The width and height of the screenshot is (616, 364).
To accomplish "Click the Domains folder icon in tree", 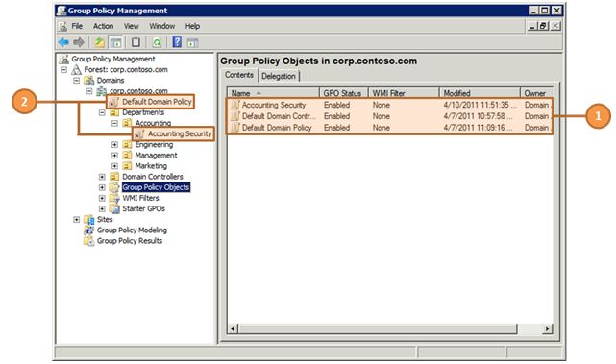I will [89, 81].
